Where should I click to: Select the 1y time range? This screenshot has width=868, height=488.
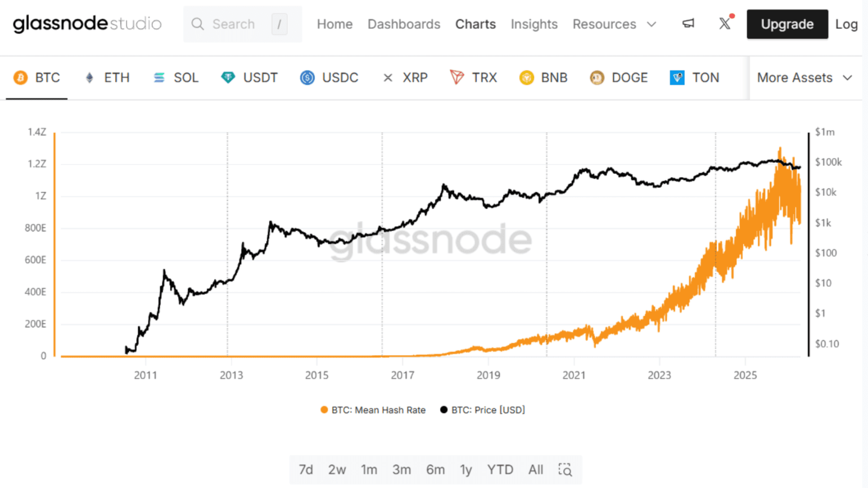click(x=466, y=469)
